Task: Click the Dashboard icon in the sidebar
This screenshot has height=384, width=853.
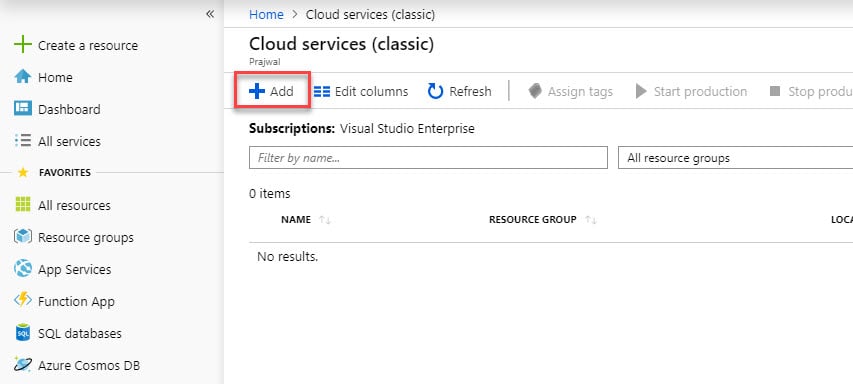Action: pos(23,109)
